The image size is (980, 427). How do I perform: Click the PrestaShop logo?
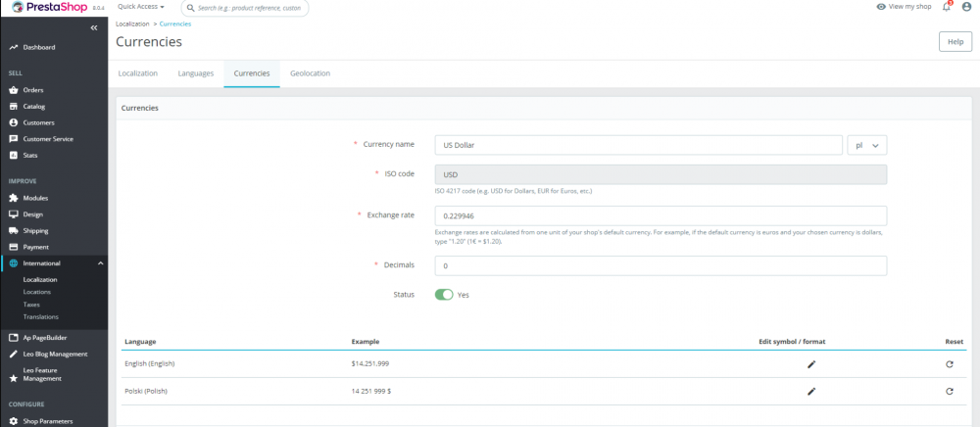[50, 7]
